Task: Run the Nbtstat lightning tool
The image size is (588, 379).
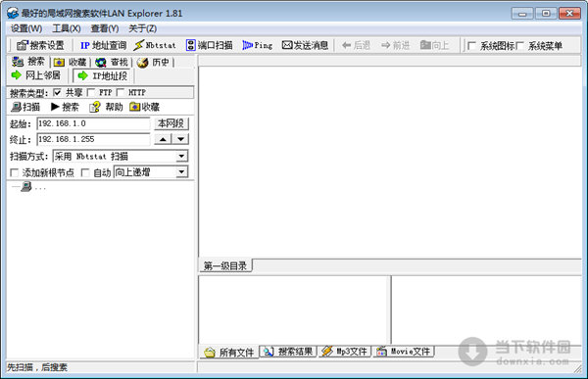Action: pos(155,45)
